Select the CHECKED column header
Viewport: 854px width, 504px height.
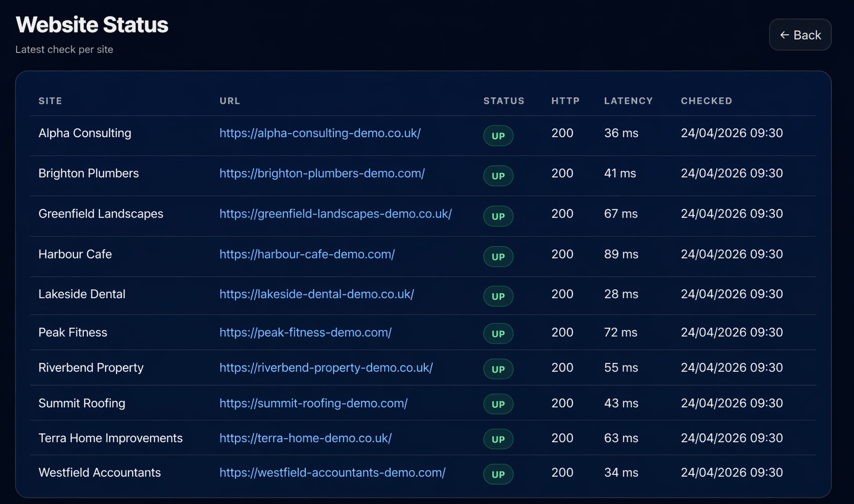coord(706,101)
